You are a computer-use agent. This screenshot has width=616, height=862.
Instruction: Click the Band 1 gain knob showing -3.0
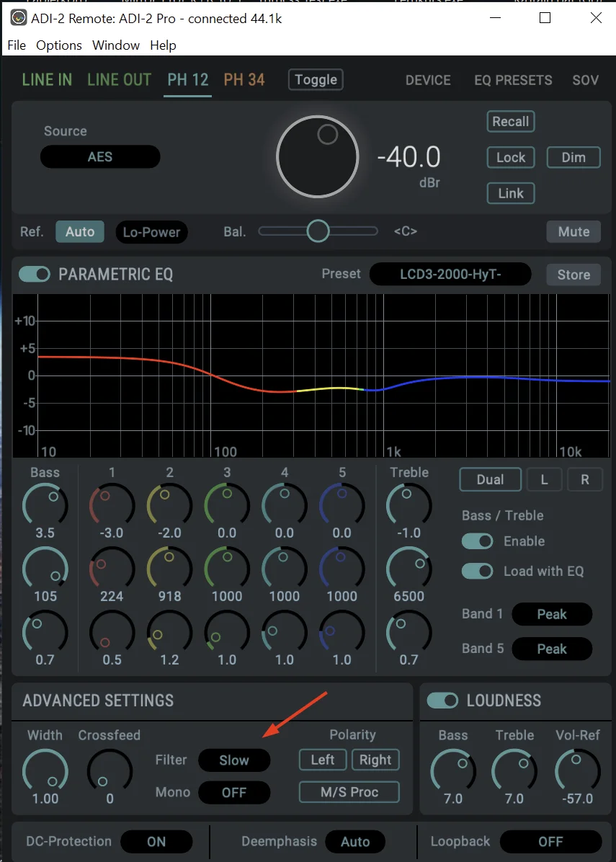[112, 505]
